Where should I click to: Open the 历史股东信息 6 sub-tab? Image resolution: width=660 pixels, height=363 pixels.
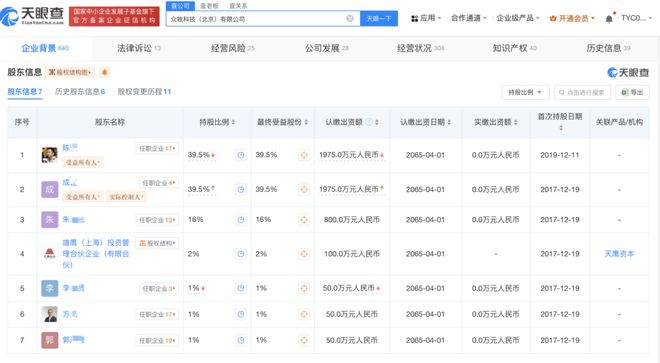click(x=80, y=91)
